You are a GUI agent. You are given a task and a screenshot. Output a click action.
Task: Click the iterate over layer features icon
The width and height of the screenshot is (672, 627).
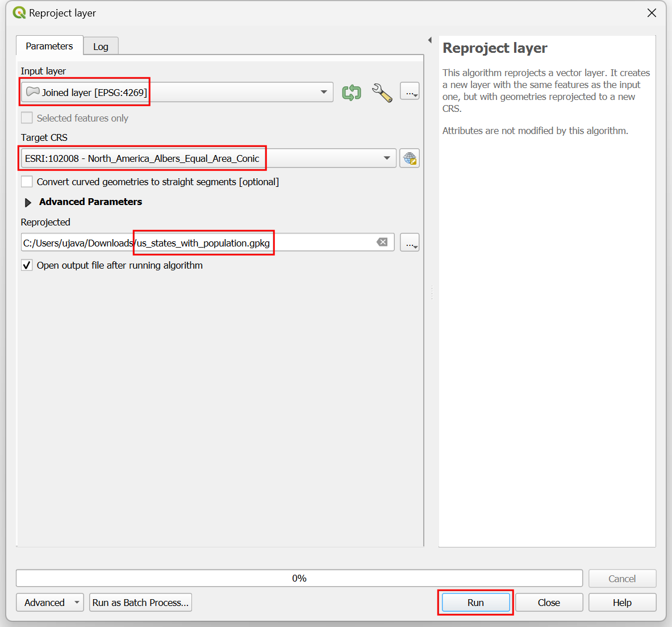coord(352,93)
